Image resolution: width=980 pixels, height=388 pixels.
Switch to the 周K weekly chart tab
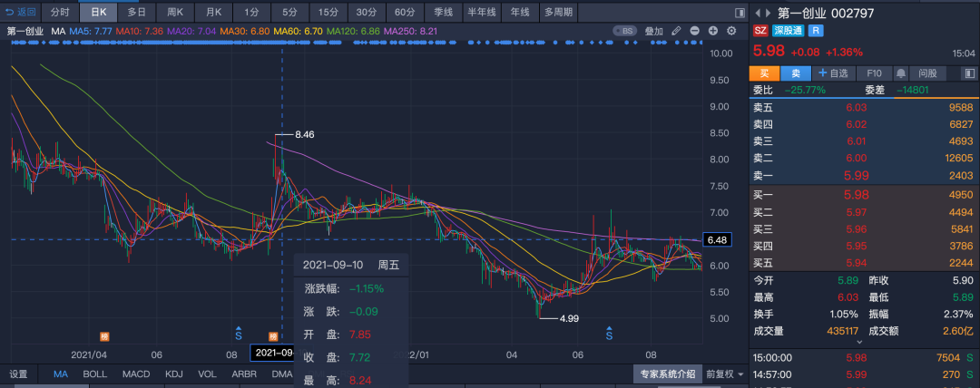pos(175,13)
